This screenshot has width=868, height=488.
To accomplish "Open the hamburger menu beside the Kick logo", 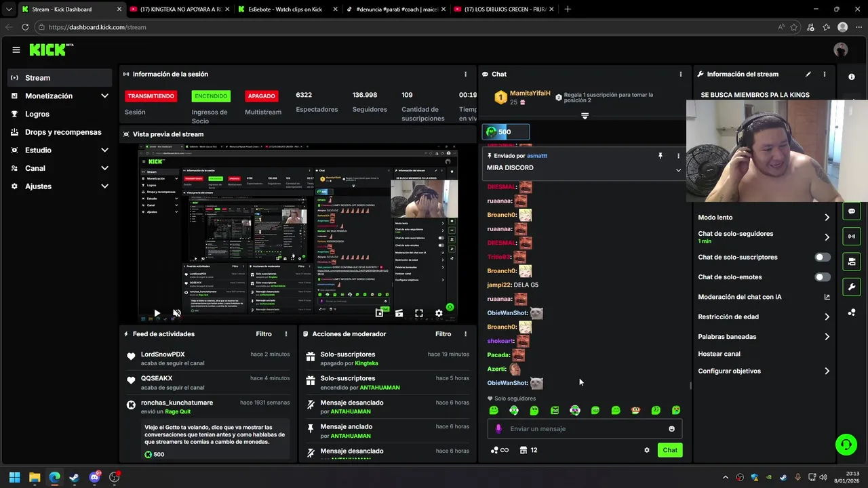I will coord(16,49).
